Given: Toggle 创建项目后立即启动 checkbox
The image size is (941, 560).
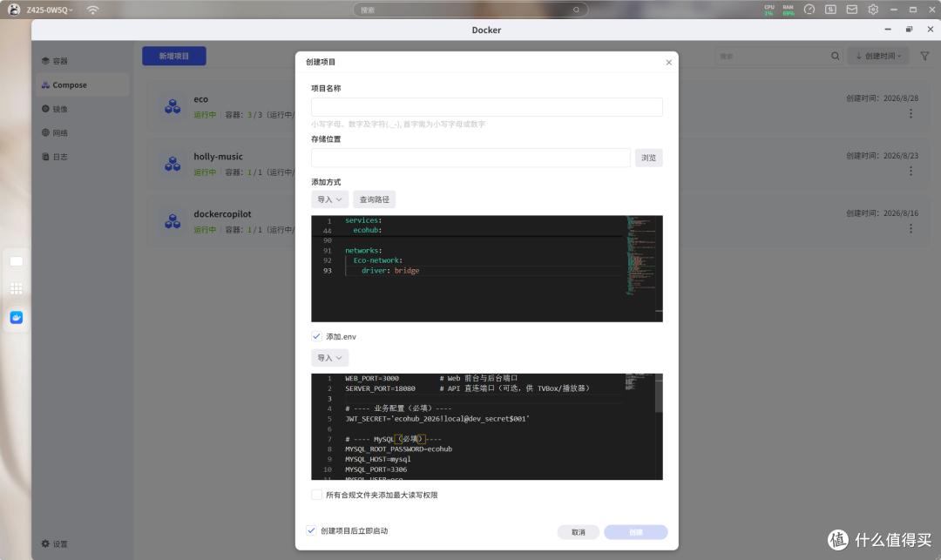Looking at the screenshot, I should (311, 530).
